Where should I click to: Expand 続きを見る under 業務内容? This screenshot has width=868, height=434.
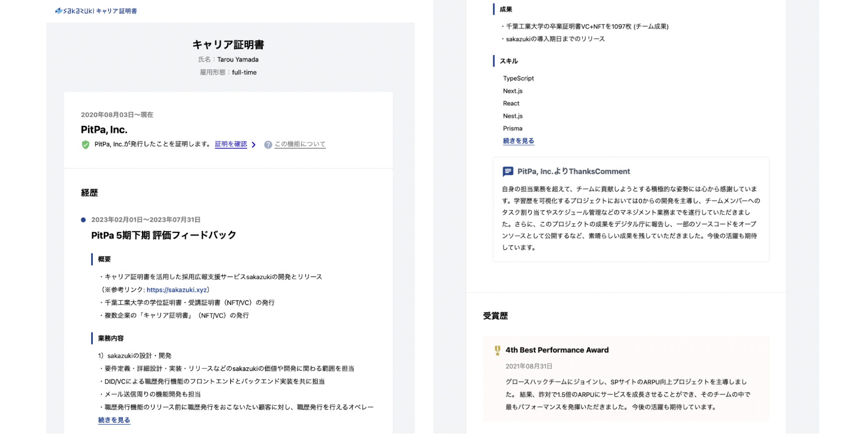(114, 420)
